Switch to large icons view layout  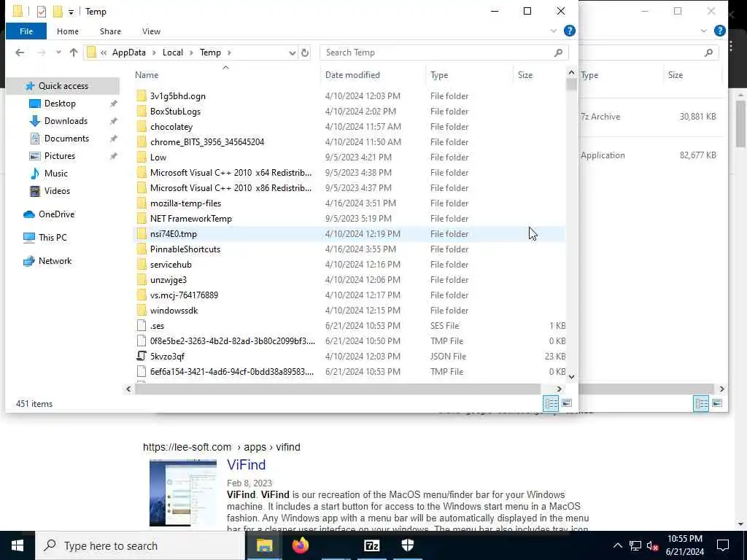(x=566, y=403)
